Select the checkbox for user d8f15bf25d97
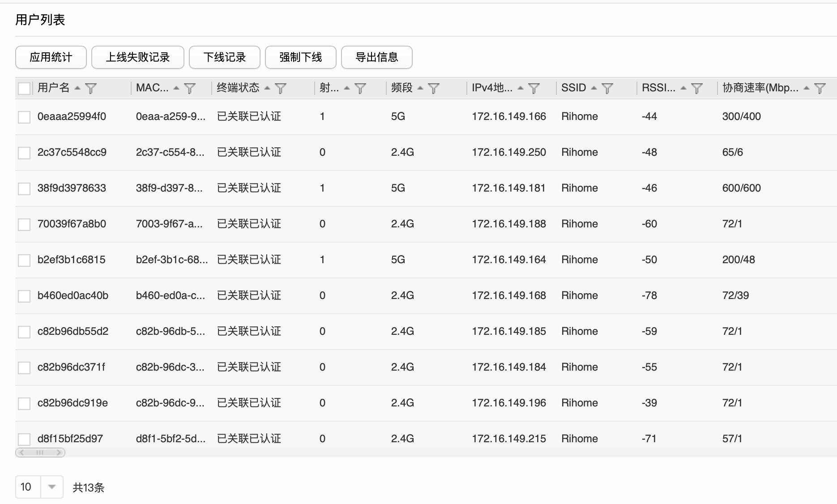 tap(24, 439)
